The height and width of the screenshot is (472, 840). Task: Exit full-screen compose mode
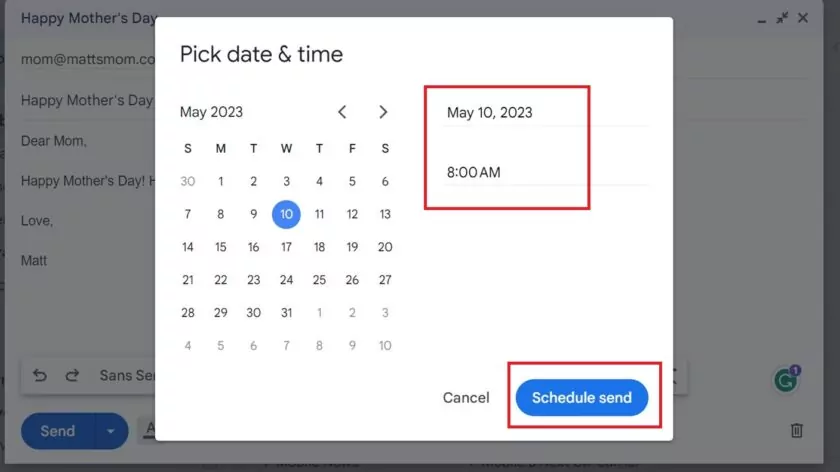782,18
